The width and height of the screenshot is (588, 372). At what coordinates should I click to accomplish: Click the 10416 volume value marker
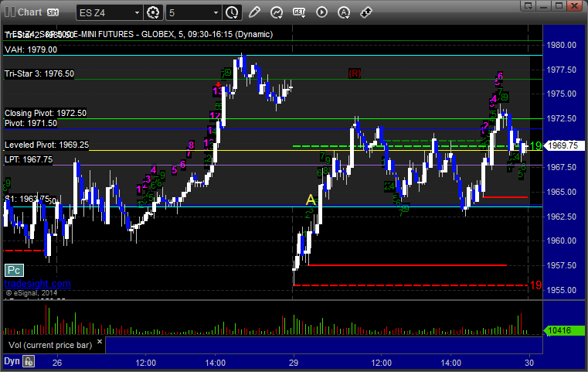(x=563, y=330)
